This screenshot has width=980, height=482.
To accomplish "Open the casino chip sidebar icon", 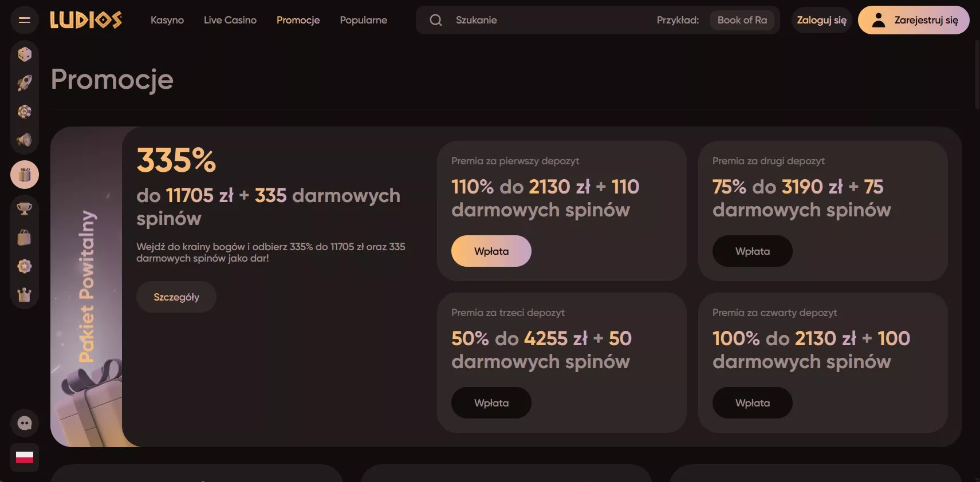I will (25, 112).
